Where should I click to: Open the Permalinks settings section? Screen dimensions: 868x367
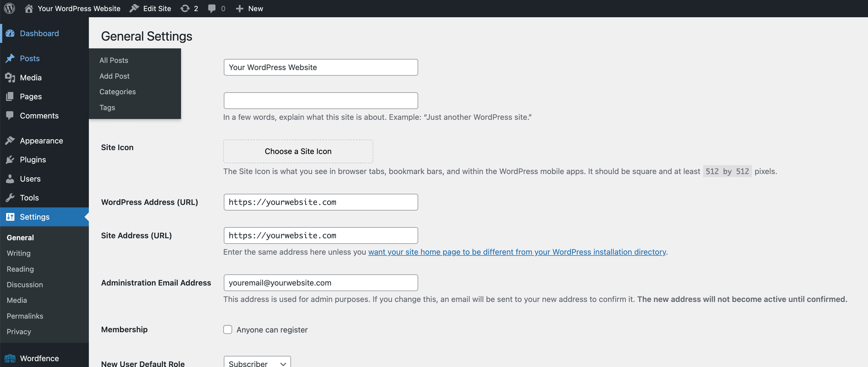25,316
